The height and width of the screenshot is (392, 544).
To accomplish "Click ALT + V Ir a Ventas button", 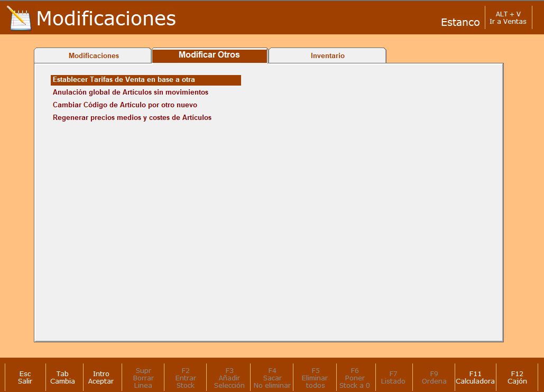I will pos(508,17).
